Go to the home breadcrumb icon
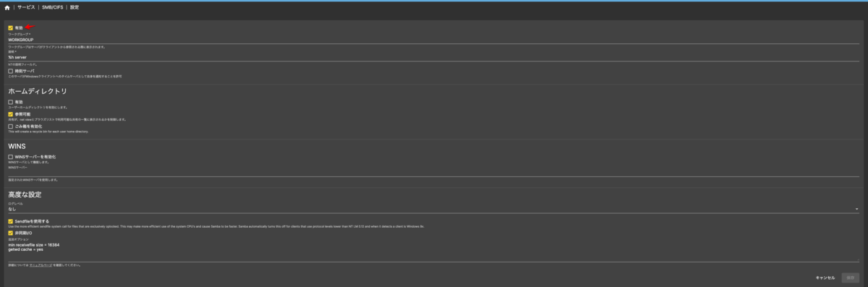This screenshot has width=868, height=287. pos(7,7)
